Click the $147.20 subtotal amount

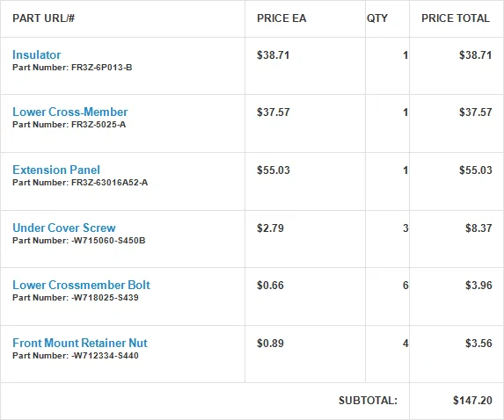pos(472,401)
